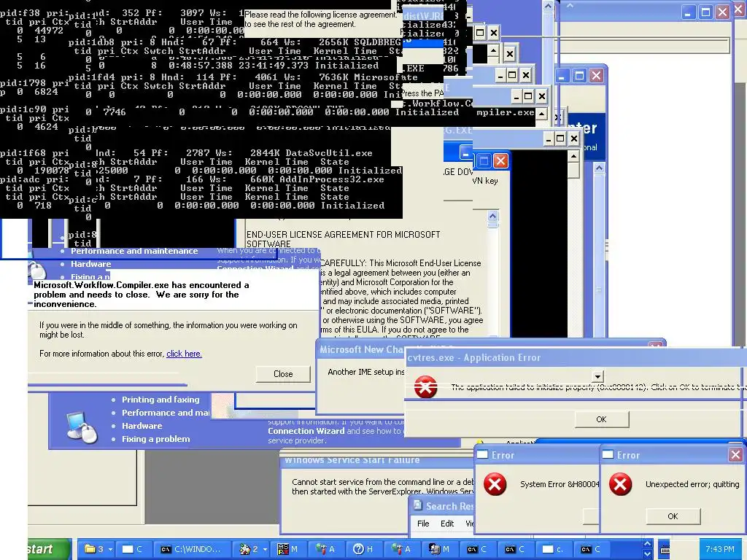Close the Error dialog using its title X
747x560 pixels.
tap(735, 455)
